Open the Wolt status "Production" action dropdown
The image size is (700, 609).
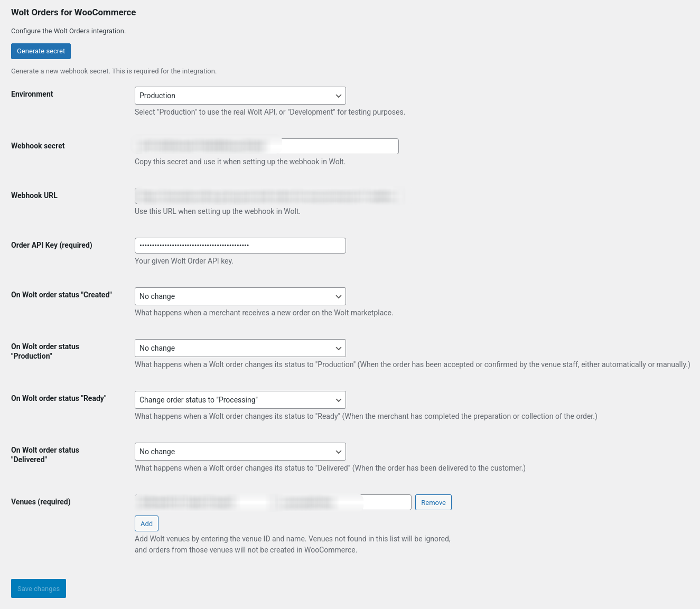tap(240, 348)
